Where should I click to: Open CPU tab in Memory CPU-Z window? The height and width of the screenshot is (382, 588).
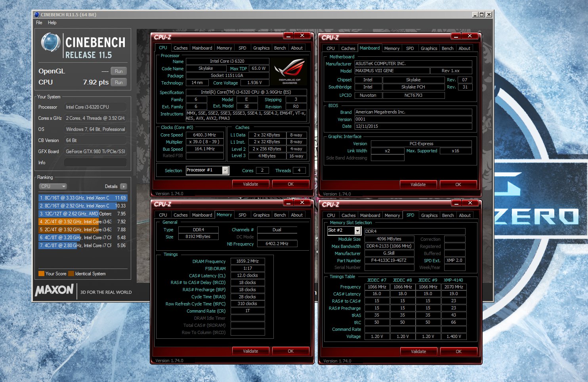[x=163, y=215]
